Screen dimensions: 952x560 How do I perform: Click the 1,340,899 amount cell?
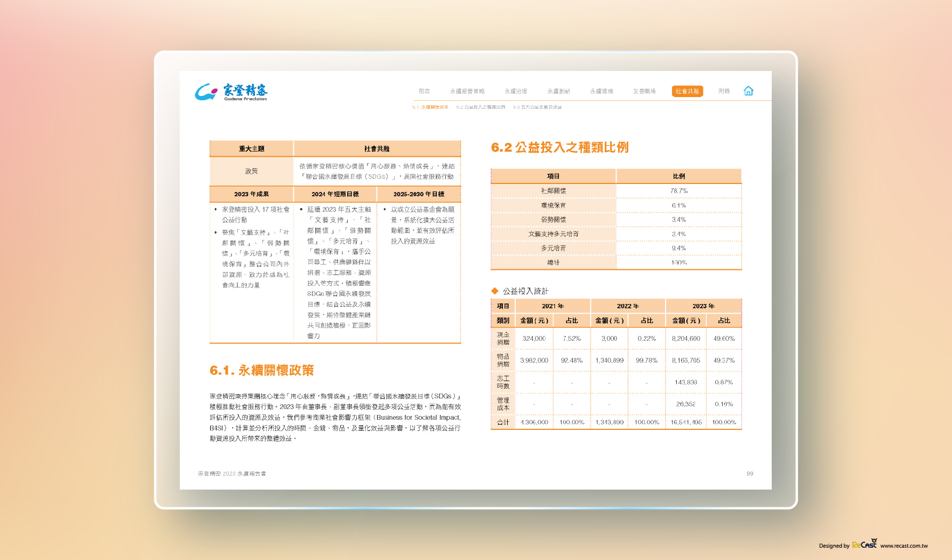tap(609, 361)
